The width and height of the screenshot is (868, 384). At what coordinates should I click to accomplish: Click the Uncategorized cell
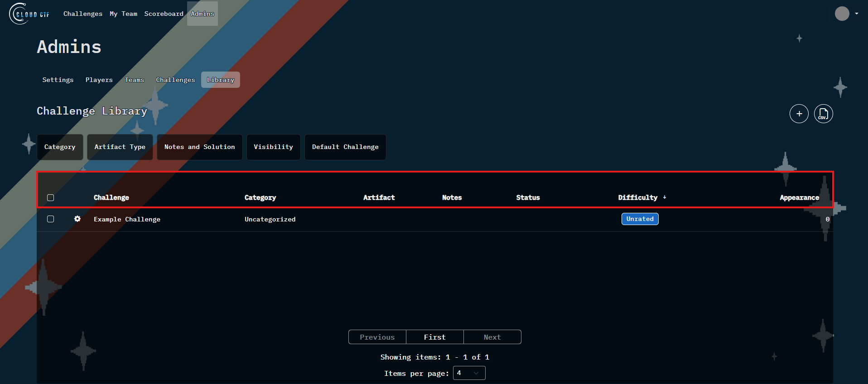tap(270, 219)
